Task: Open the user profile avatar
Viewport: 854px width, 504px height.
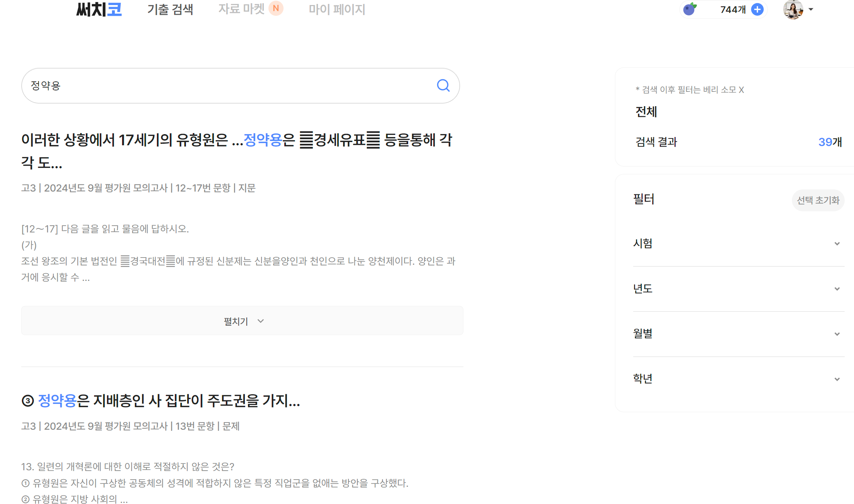Action: [793, 10]
